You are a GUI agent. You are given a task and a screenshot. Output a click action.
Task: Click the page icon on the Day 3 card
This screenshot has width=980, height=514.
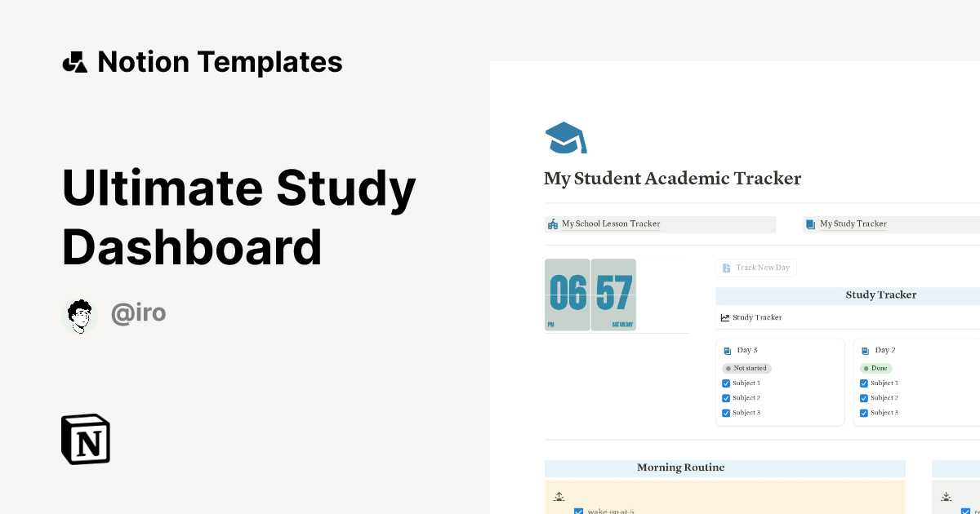(728, 349)
